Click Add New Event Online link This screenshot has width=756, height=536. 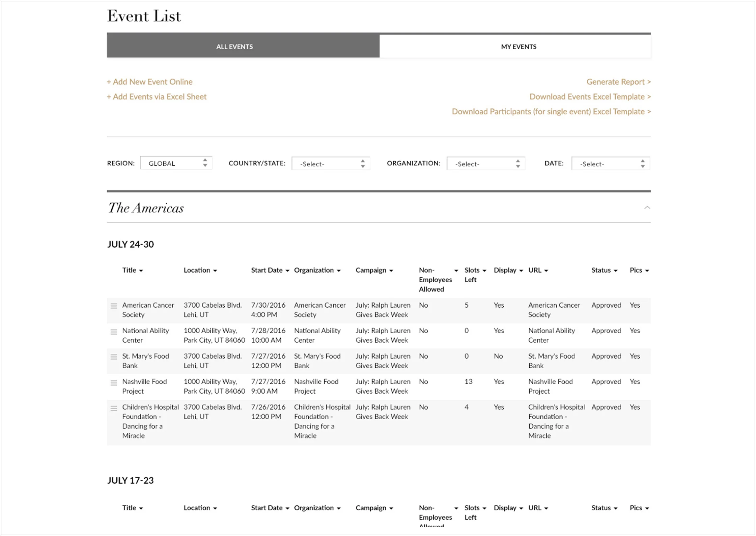click(x=149, y=82)
